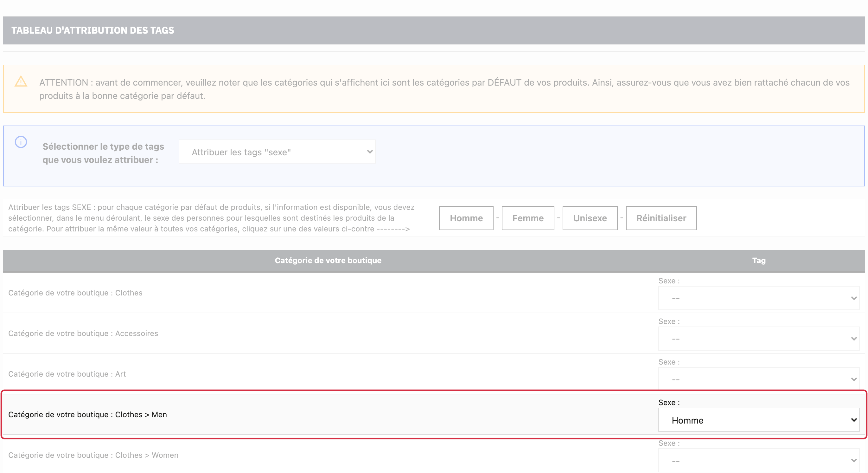Click the 'Sexe :' label in Clothes > Men row
Image resolution: width=868 pixels, height=473 pixels.
click(669, 402)
